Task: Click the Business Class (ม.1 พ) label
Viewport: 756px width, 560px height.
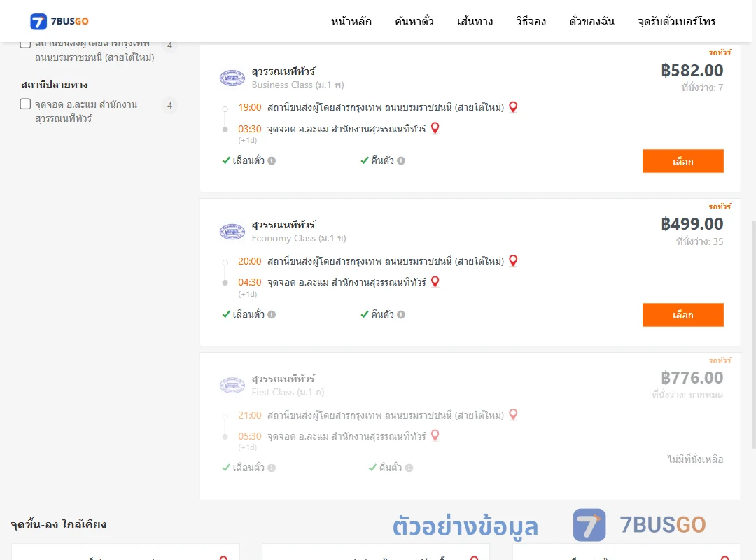Action: coord(297,85)
